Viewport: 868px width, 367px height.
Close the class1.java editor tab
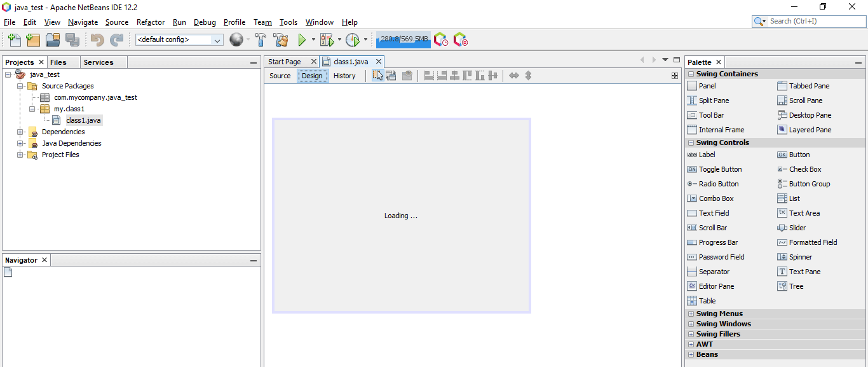379,62
